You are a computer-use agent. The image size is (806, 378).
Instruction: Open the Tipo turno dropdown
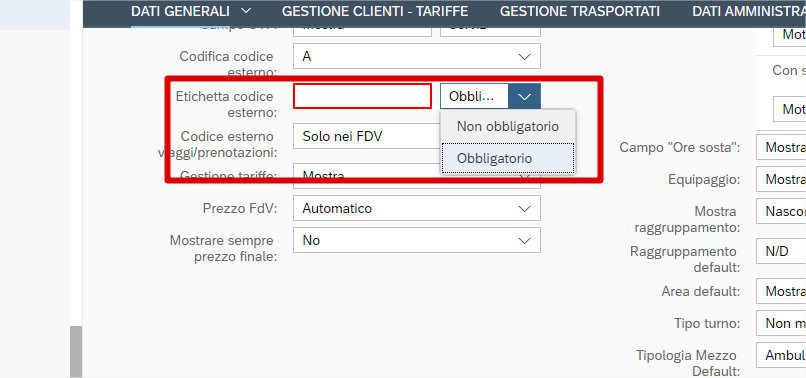point(781,323)
